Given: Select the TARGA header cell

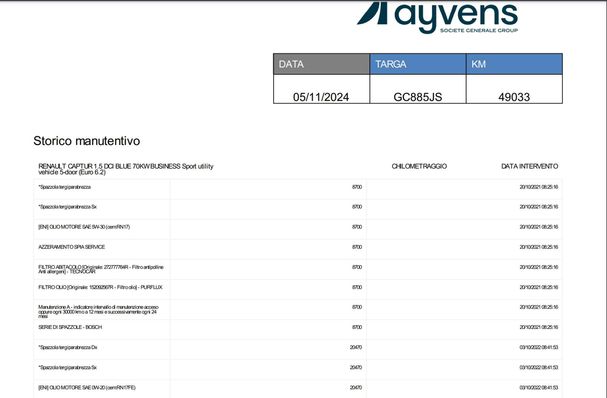Looking at the screenshot, I should click(x=418, y=64).
